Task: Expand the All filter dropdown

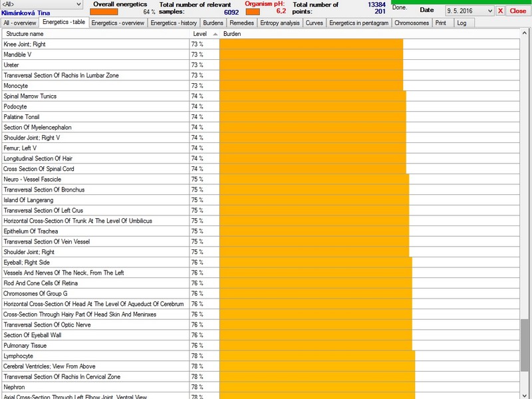Action: pos(79,4)
